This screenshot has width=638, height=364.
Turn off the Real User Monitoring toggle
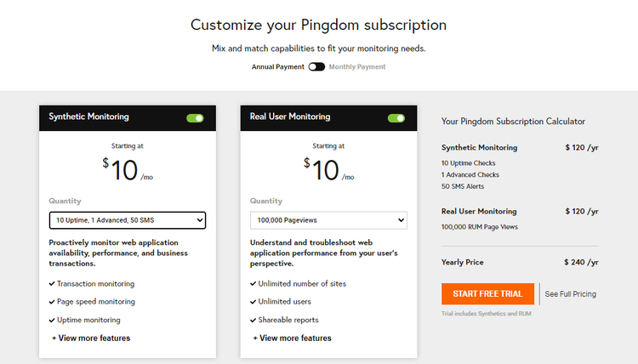tap(396, 117)
